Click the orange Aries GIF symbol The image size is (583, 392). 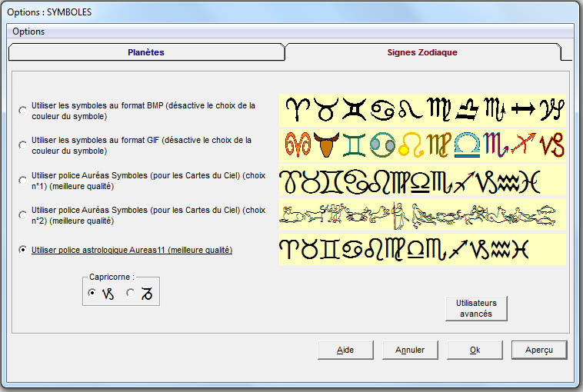[x=298, y=145]
